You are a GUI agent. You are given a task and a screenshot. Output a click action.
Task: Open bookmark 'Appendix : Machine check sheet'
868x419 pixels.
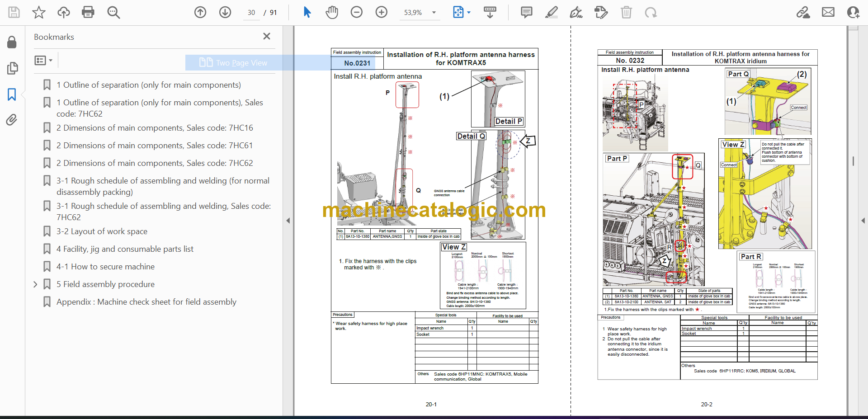pyautogui.click(x=146, y=302)
